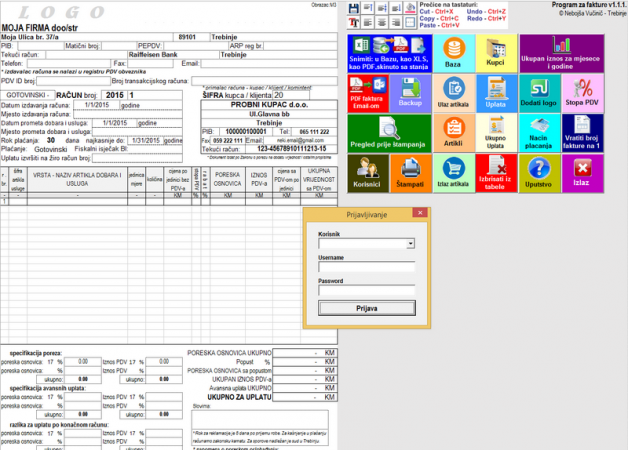Click Plaćanje value Gotovinski
Image resolution: width=628 pixels, height=450 pixels.
[51, 149]
